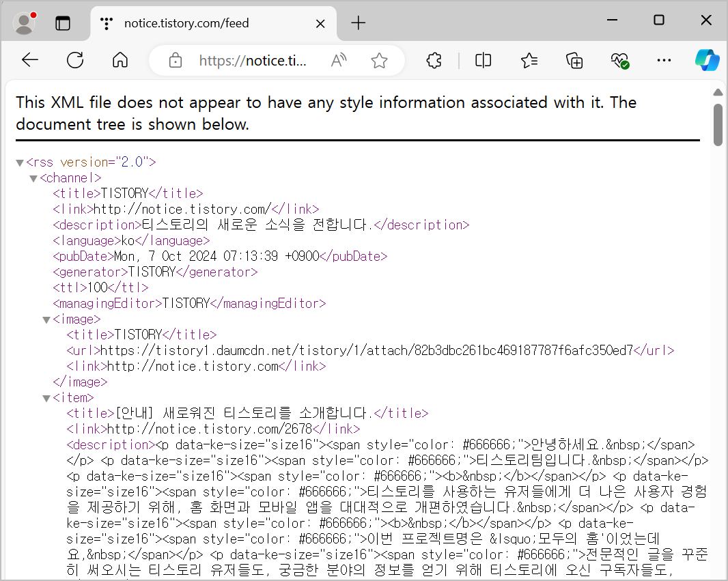Viewport: 728px width, 581px height.
Task: Refresh the current page
Action: point(75,60)
